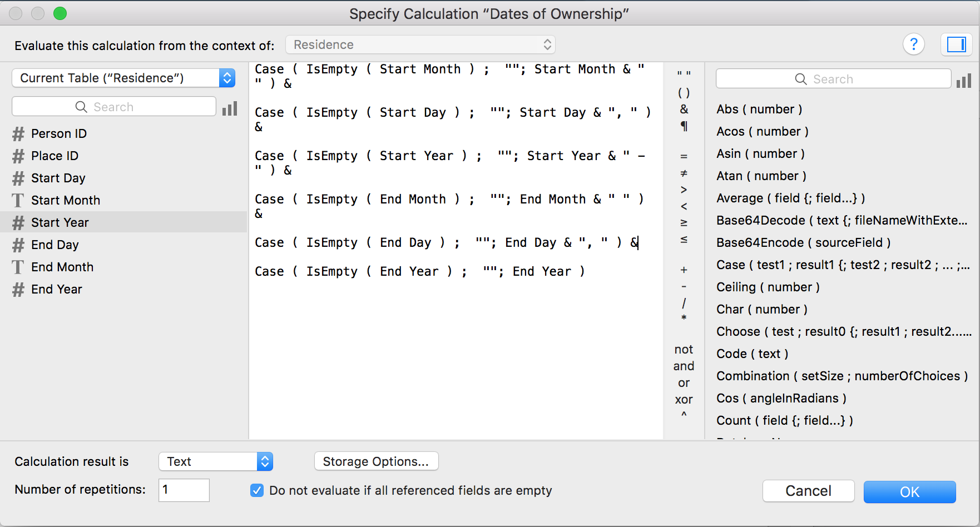Open the Current Table ("Residence") dropdown
Image resolution: width=980 pixels, height=527 pixels.
(x=123, y=78)
